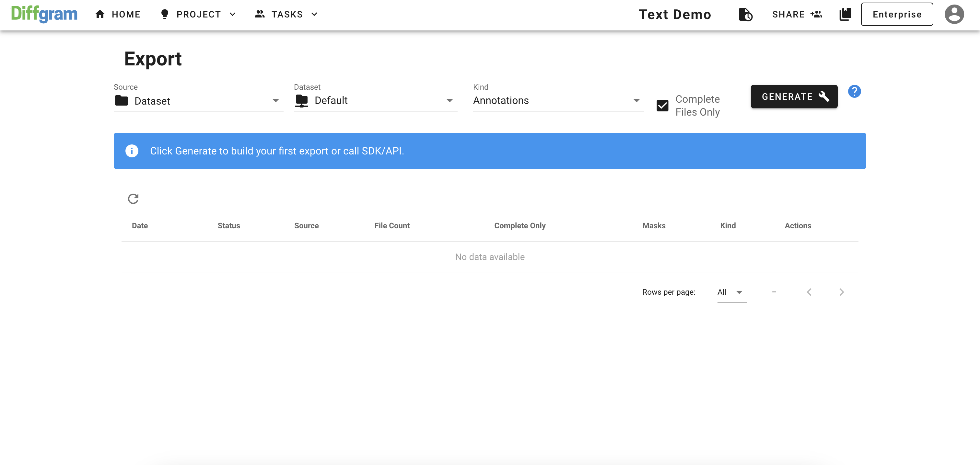The height and width of the screenshot is (465, 980).
Task: Sort by the Complete Only column header
Action: (520, 226)
